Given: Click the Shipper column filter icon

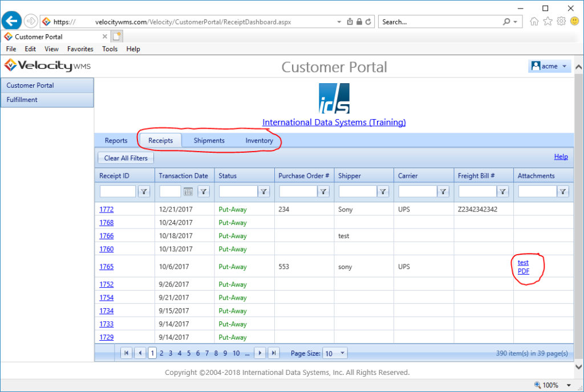Looking at the screenshot, I should pos(383,192).
